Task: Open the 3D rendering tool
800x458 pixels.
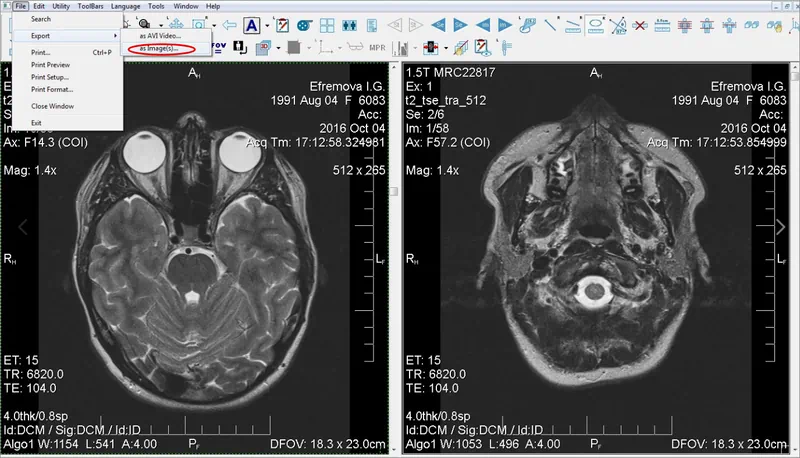Action: (263, 48)
